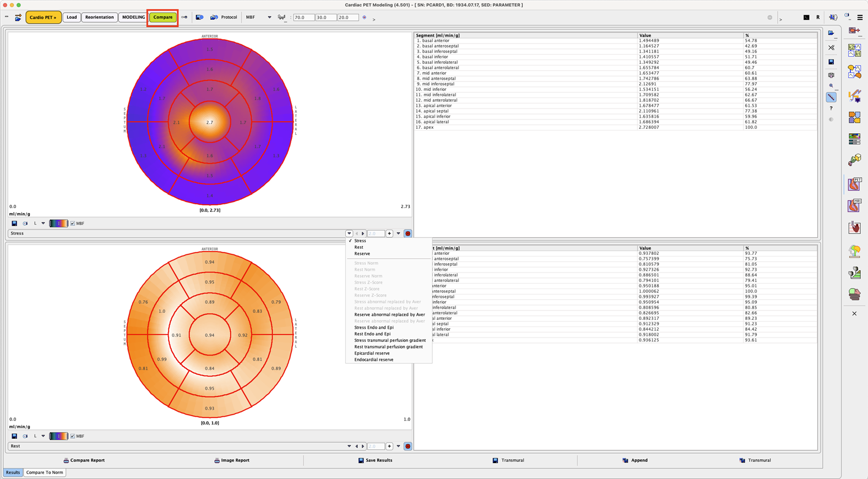Screen dimensions: 868x479
Task: Click the Compare Report button
Action: point(84,460)
